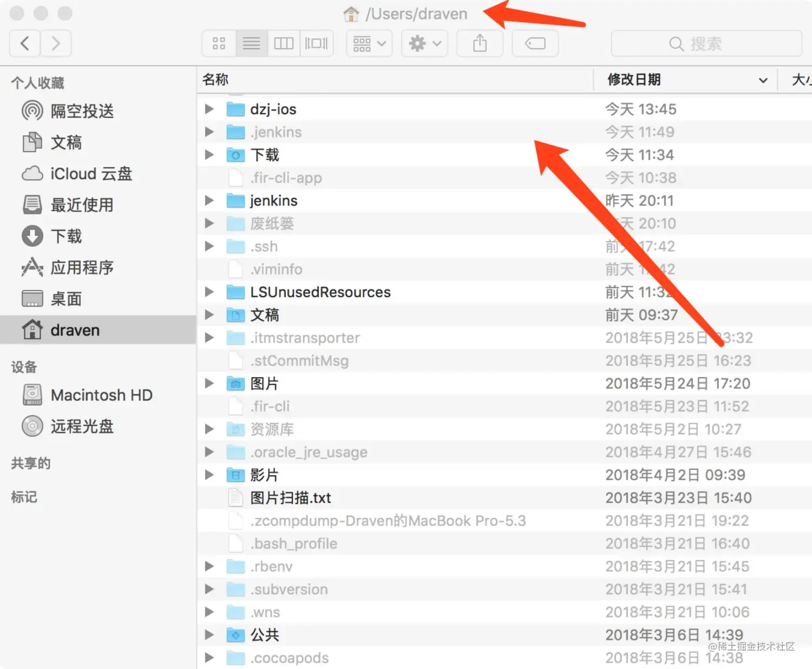Select the 资源库 folder name
Image resolution: width=812 pixels, height=669 pixels.
[x=272, y=429]
